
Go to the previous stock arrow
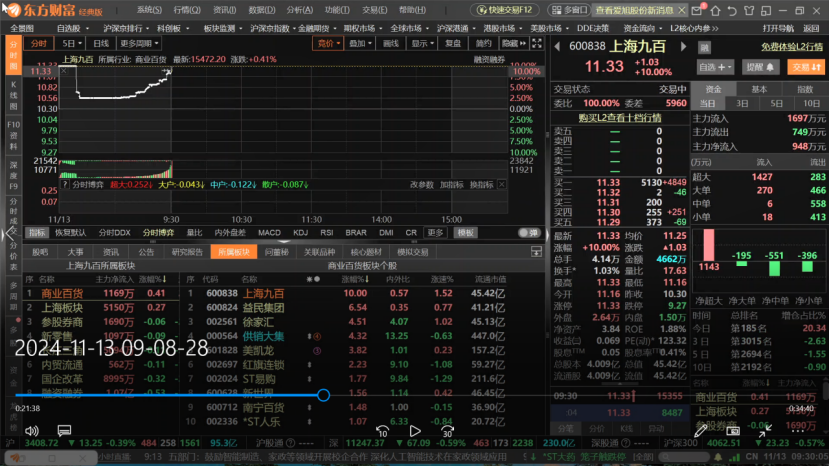tap(557, 47)
